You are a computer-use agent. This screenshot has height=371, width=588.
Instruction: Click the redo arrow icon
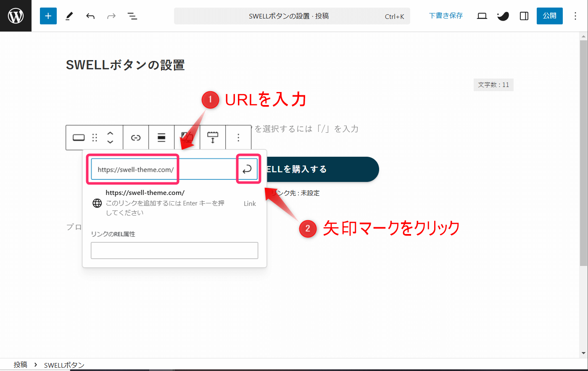coord(111,16)
